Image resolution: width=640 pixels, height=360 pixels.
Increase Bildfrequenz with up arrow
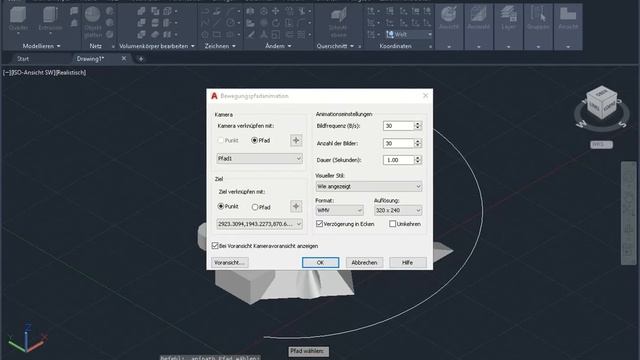(418, 124)
